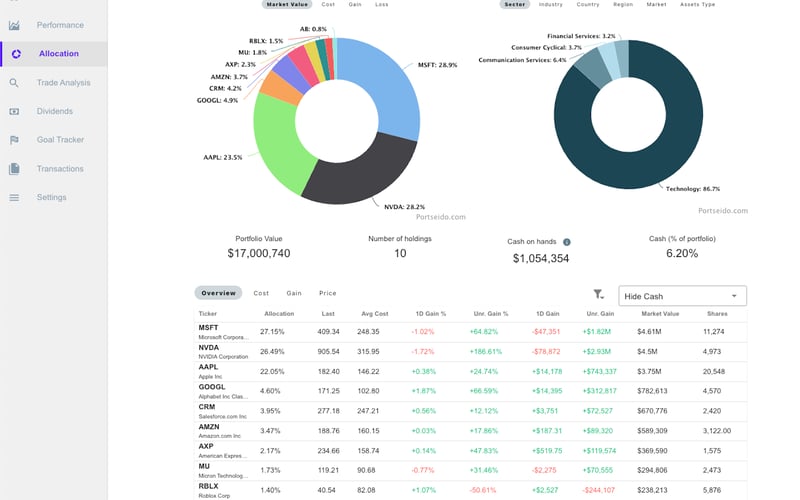Click the Dividends cash icon
The height and width of the screenshot is (500, 800).
click(x=14, y=111)
